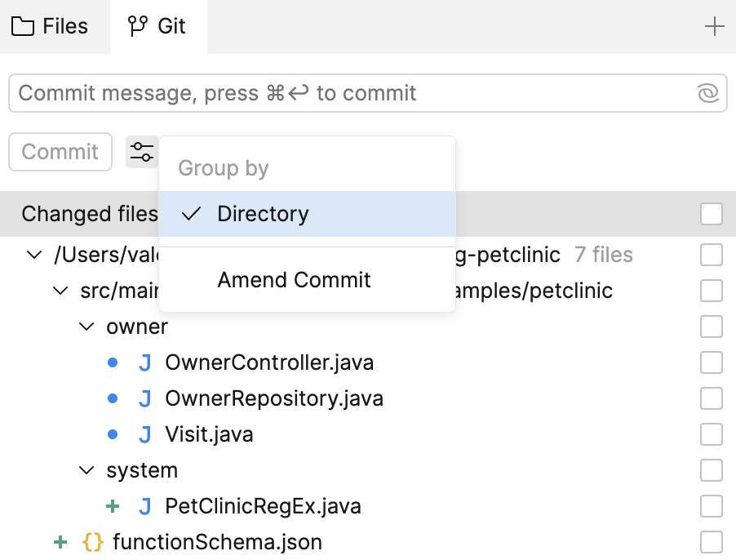Collapse the top-level repository tree node

[x=33, y=255]
